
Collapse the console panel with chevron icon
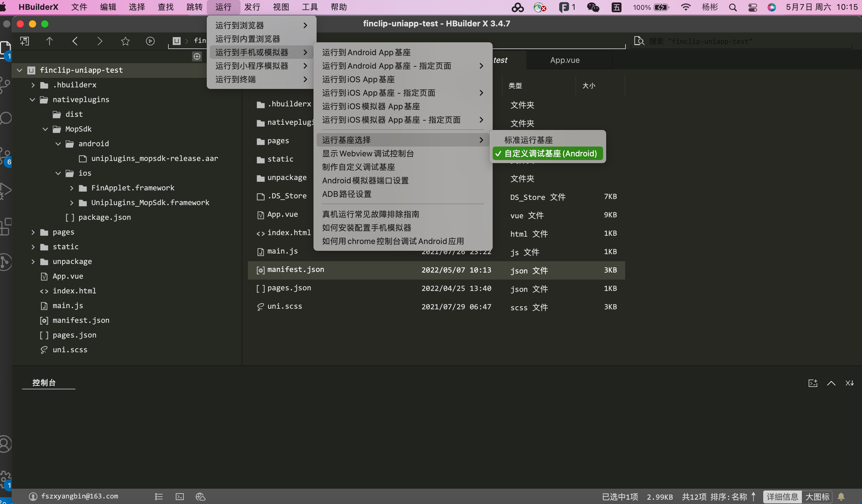(831, 383)
